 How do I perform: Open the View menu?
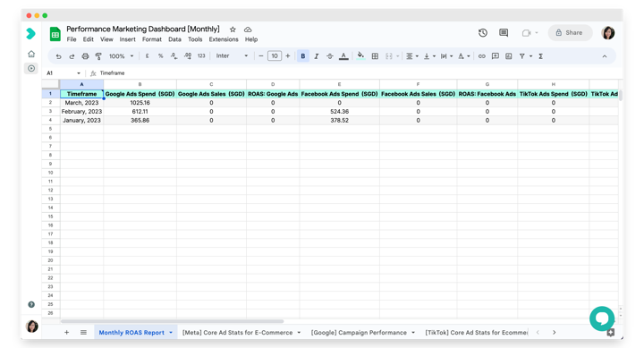(106, 39)
